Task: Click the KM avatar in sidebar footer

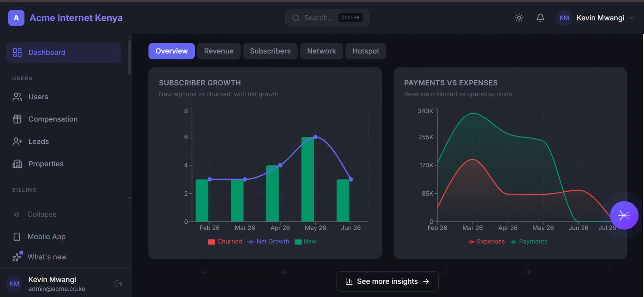Action: pos(14,284)
